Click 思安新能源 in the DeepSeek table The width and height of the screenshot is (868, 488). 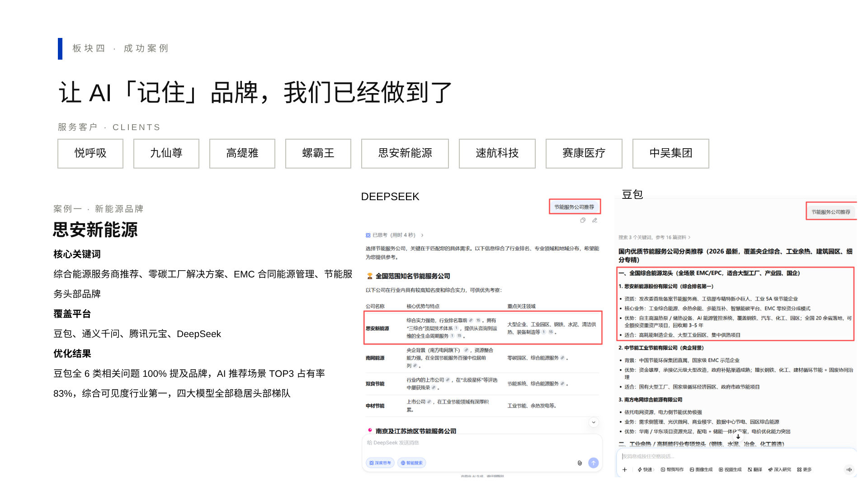coord(377,328)
